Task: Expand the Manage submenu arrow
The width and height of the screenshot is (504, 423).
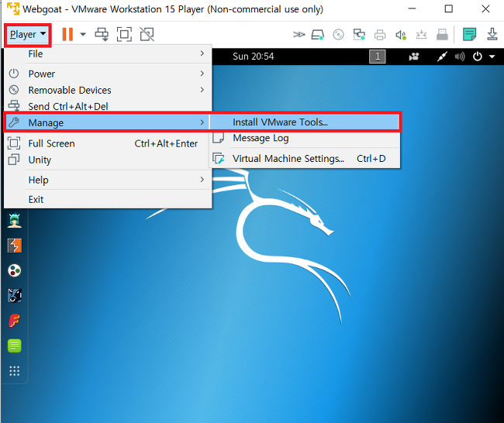Action: (x=202, y=122)
